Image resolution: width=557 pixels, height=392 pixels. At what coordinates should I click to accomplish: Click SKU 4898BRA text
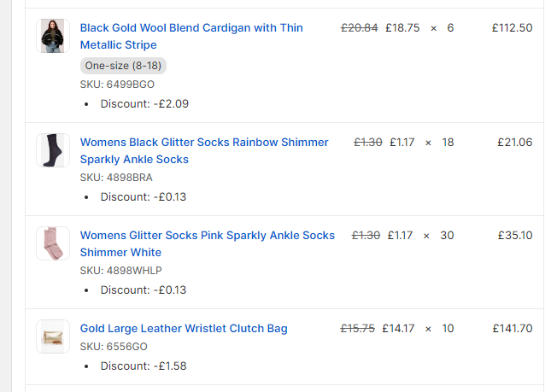[116, 178]
